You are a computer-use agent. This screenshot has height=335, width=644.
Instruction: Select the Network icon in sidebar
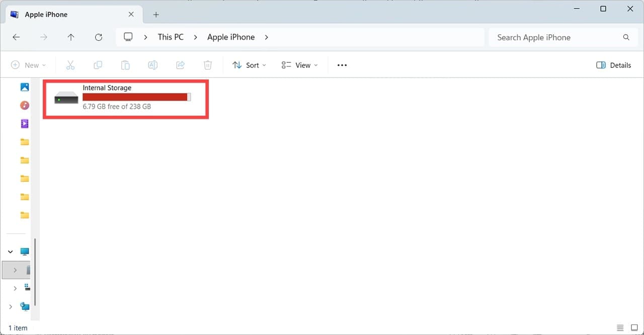(25, 306)
